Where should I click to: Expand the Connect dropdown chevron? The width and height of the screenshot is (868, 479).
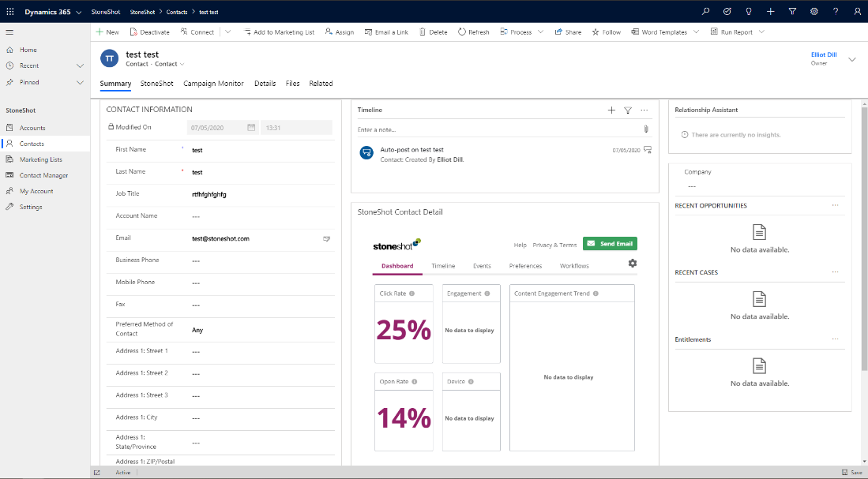point(228,32)
